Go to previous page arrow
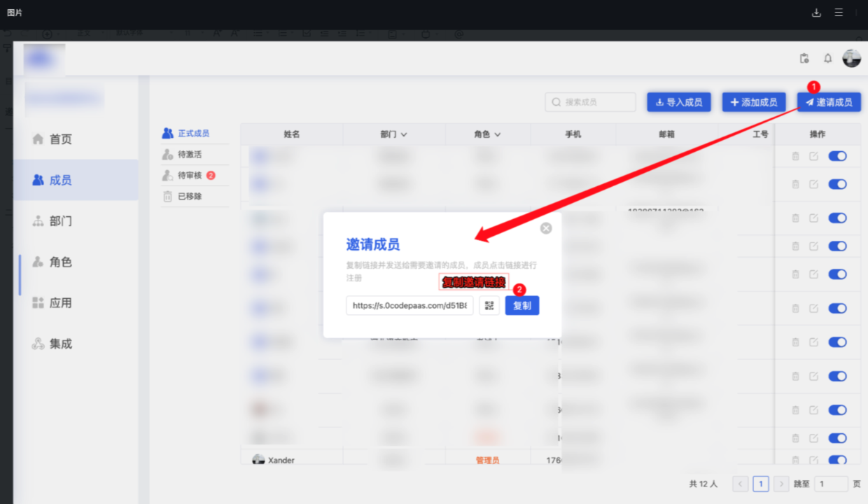This screenshot has height=504, width=868. [x=741, y=484]
